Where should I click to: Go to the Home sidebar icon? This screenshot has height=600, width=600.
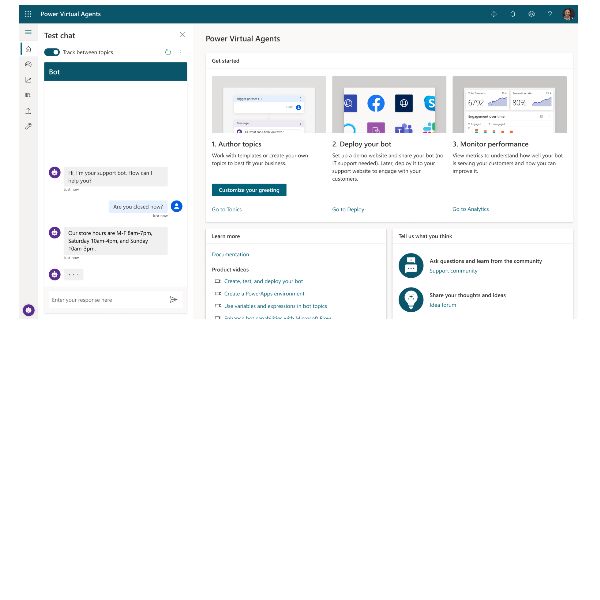tap(28, 49)
